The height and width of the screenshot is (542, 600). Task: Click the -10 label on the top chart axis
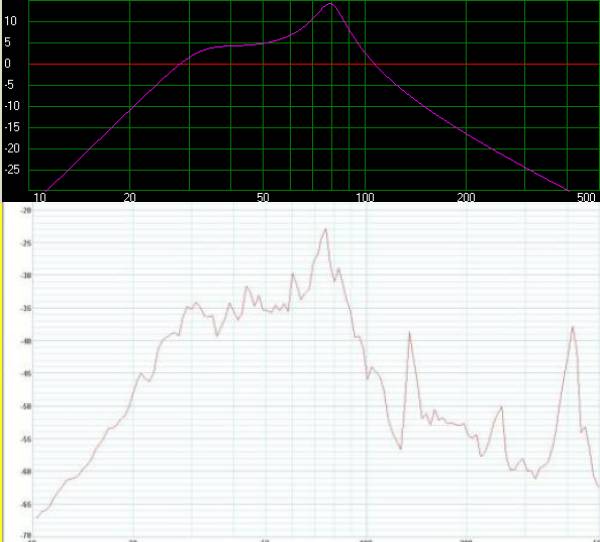tap(11, 106)
